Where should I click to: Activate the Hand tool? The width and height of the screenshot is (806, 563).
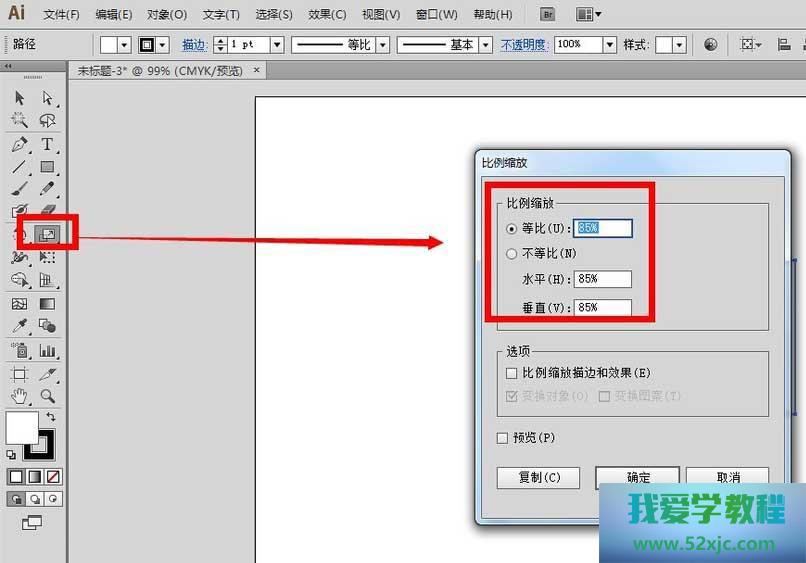pos(19,396)
